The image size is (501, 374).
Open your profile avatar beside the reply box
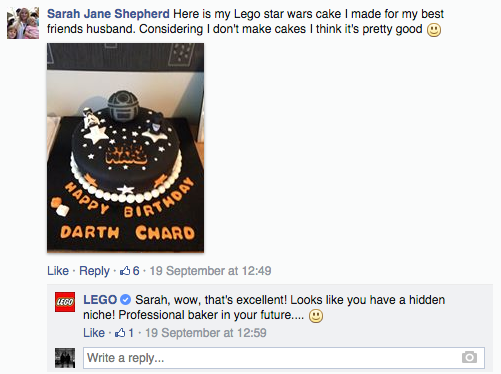tap(65, 358)
